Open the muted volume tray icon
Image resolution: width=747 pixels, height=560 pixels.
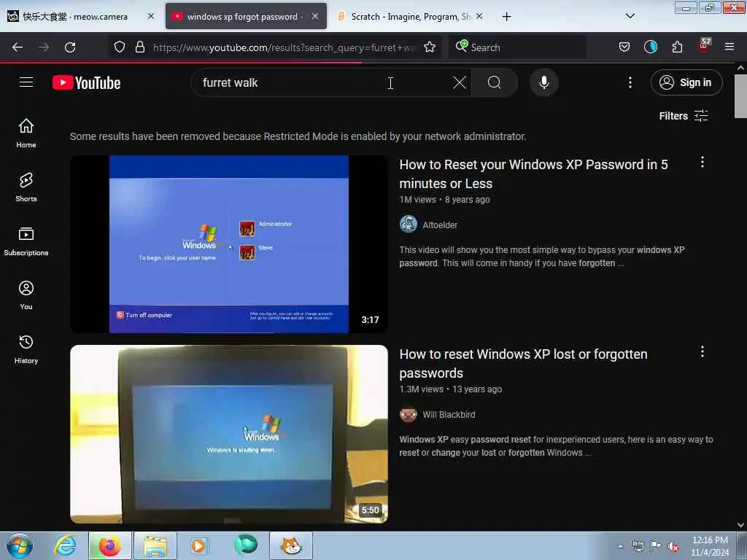pyautogui.click(x=673, y=546)
